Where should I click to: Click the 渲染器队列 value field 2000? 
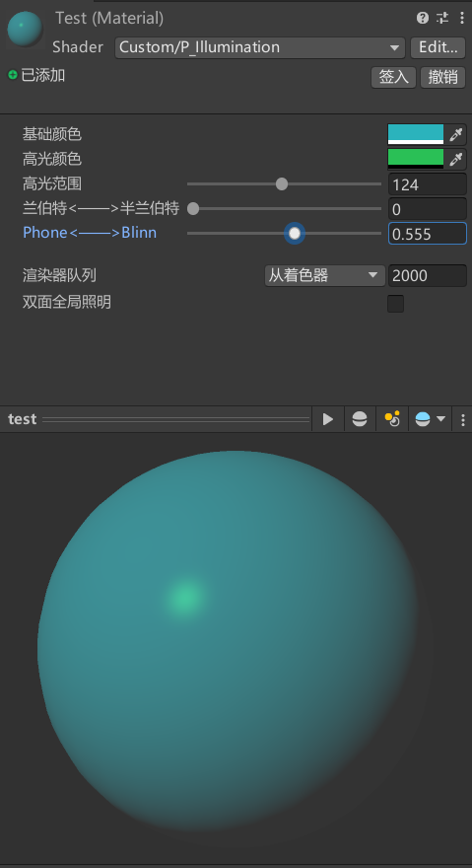point(428,275)
